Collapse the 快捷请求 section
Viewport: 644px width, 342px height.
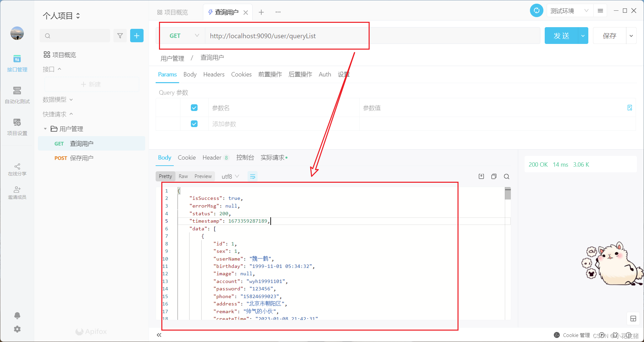(71, 114)
